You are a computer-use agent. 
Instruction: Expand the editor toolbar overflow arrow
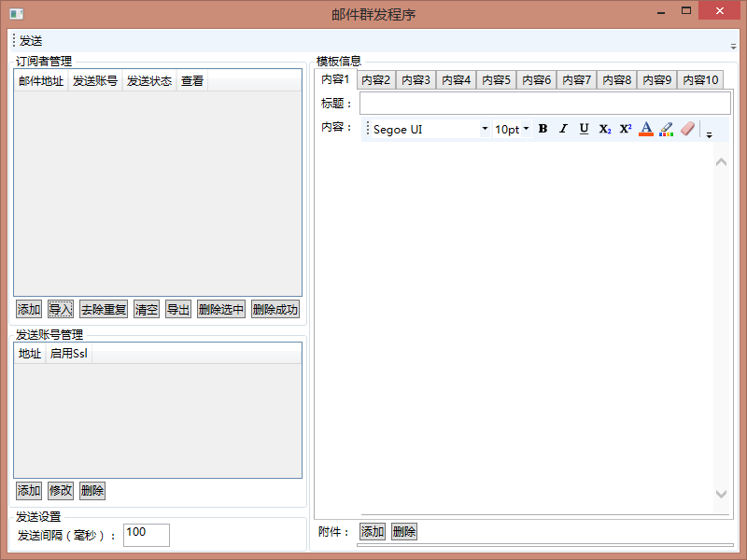pos(709,133)
